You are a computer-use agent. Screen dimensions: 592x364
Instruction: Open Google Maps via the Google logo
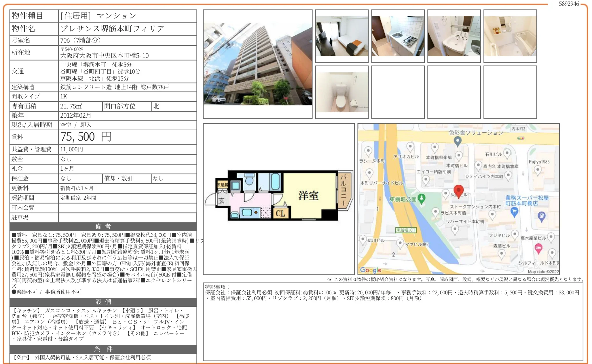(370, 270)
